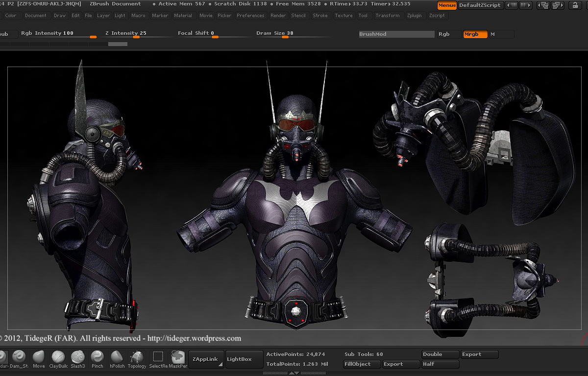This screenshot has width=588, height=376.
Task: Open the Movie menu
Action: [206, 16]
